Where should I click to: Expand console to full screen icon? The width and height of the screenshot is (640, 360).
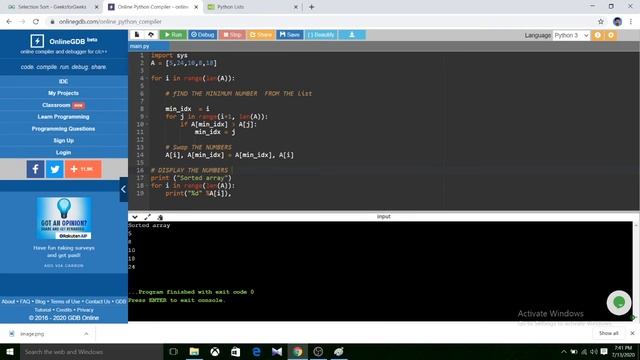click(x=147, y=217)
